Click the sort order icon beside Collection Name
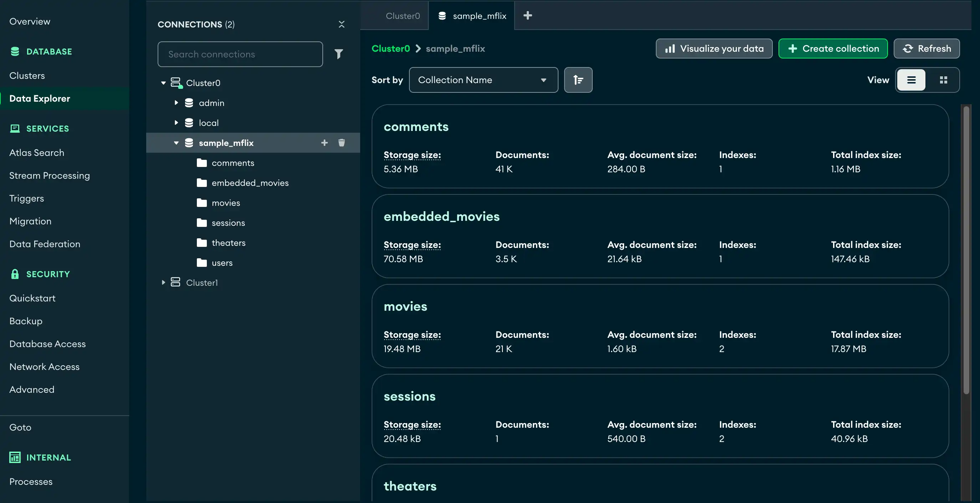 click(x=578, y=80)
